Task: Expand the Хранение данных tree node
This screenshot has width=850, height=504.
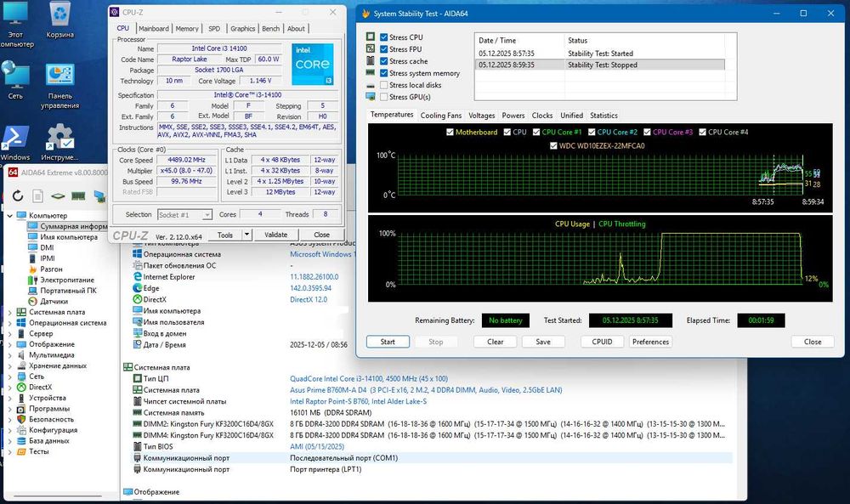Action: point(9,365)
